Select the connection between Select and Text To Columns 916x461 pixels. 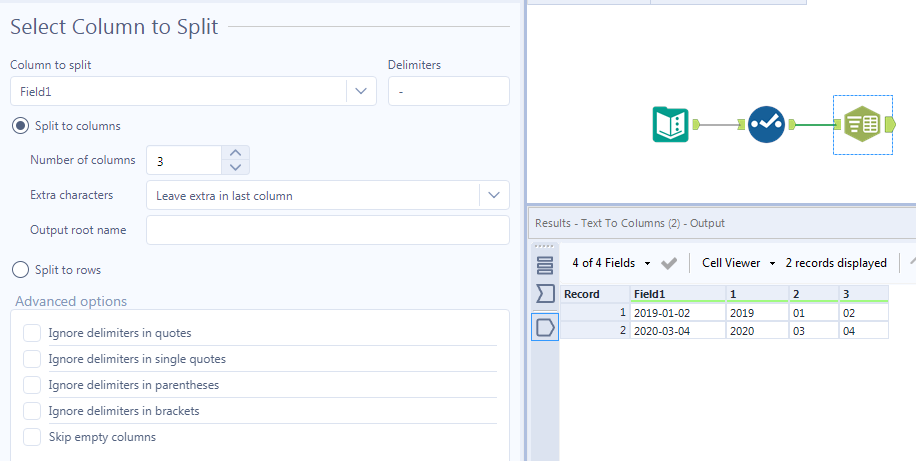pyautogui.click(x=816, y=124)
